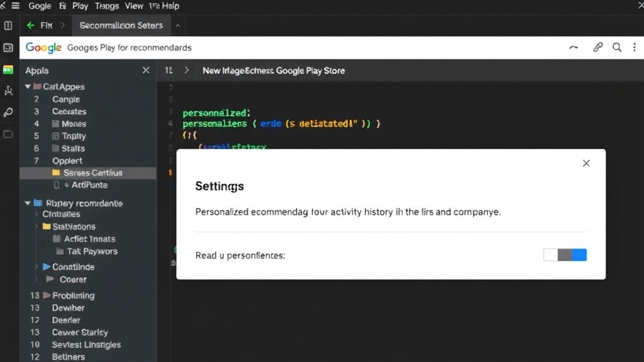Select the Stalts item
The width and height of the screenshot is (644, 362).
pos(68,148)
